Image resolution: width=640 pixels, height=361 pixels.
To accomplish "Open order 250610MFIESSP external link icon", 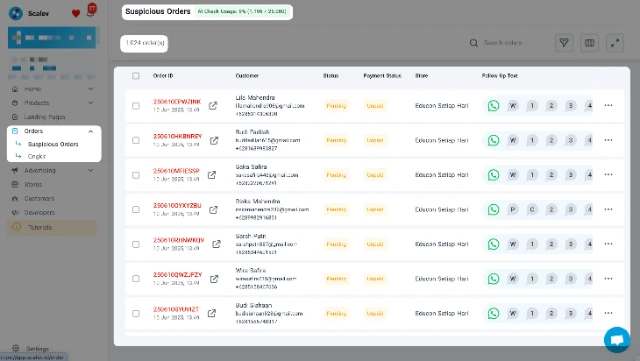I will [x=212, y=175].
